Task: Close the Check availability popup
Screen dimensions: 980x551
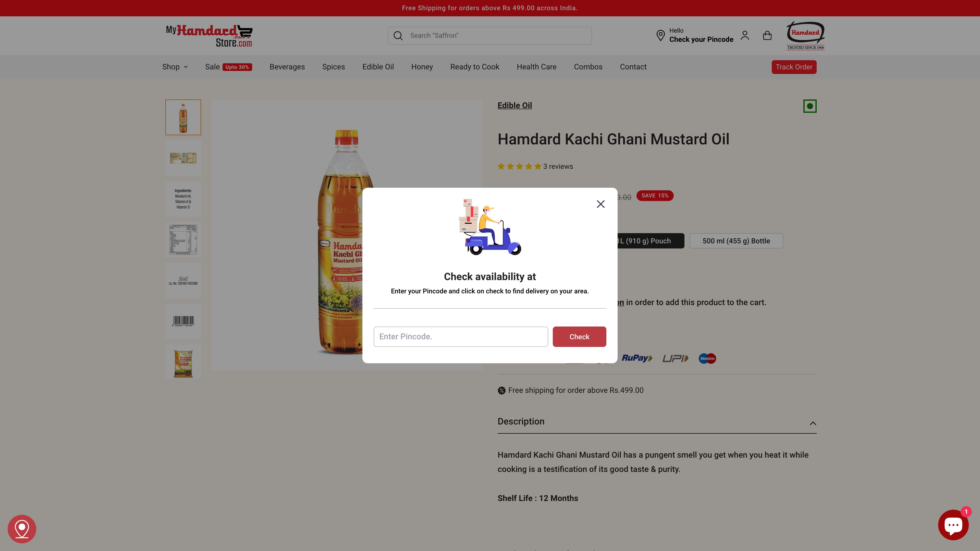Action: (600, 204)
